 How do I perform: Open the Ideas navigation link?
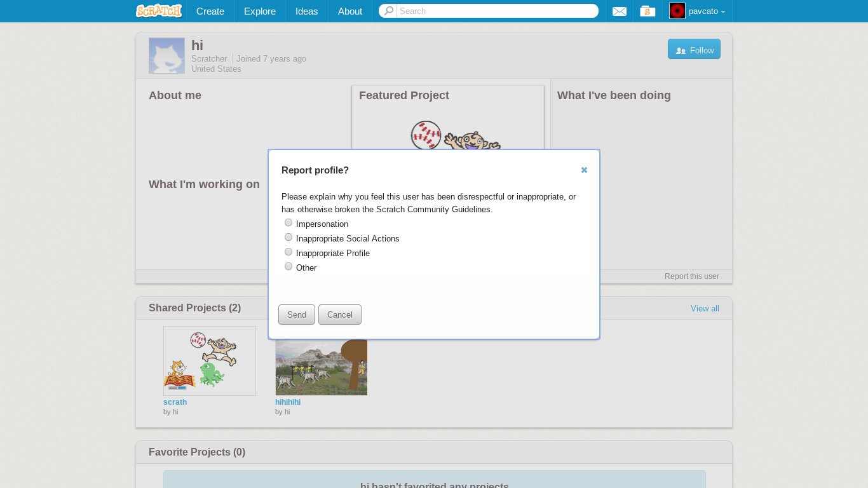[306, 11]
